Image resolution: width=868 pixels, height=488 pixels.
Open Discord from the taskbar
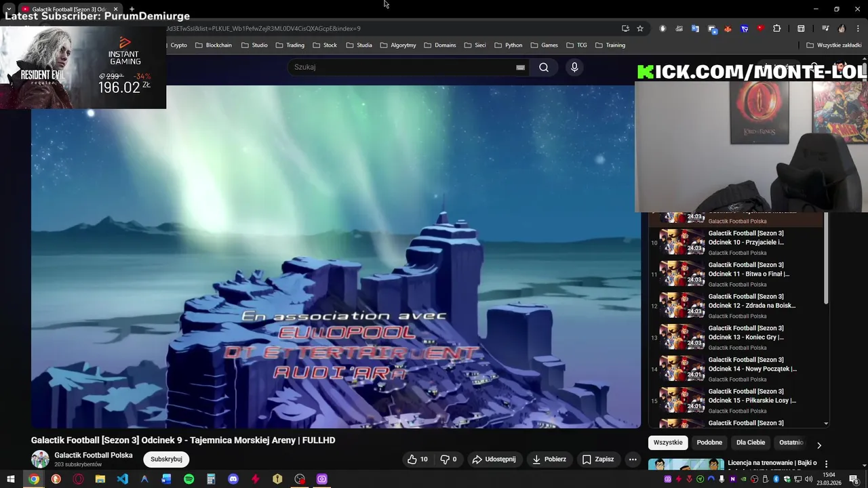pyautogui.click(x=233, y=479)
